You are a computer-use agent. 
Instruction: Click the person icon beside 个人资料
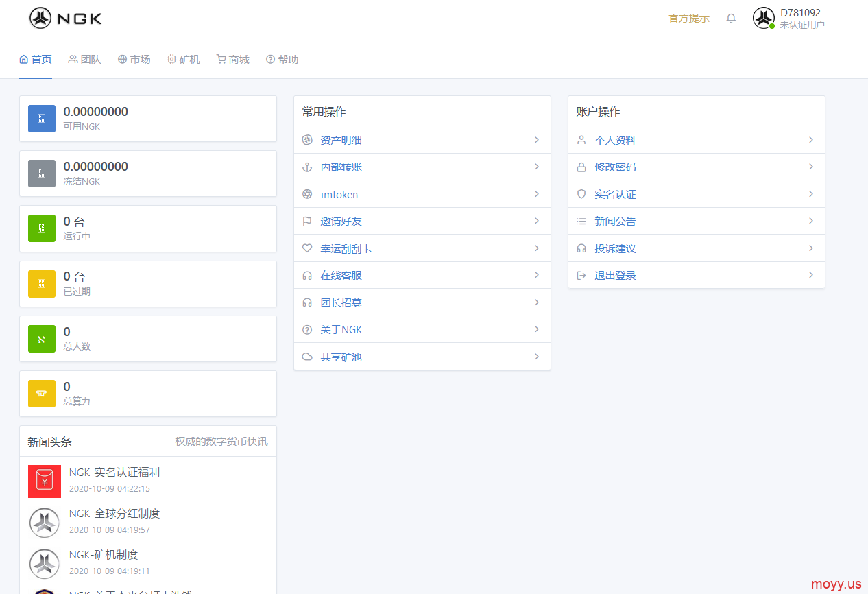[x=581, y=140]
